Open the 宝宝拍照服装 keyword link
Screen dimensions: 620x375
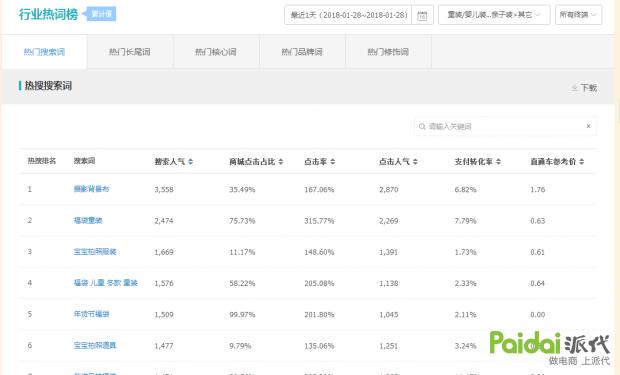(95, 252)
